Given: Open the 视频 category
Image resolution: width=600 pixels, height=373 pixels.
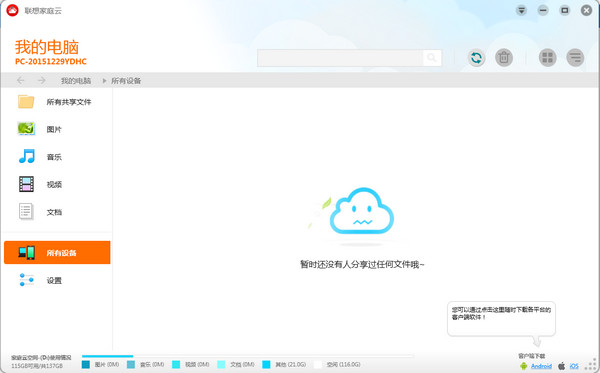Looking at the screenshot, I should [x=57, y=184].
